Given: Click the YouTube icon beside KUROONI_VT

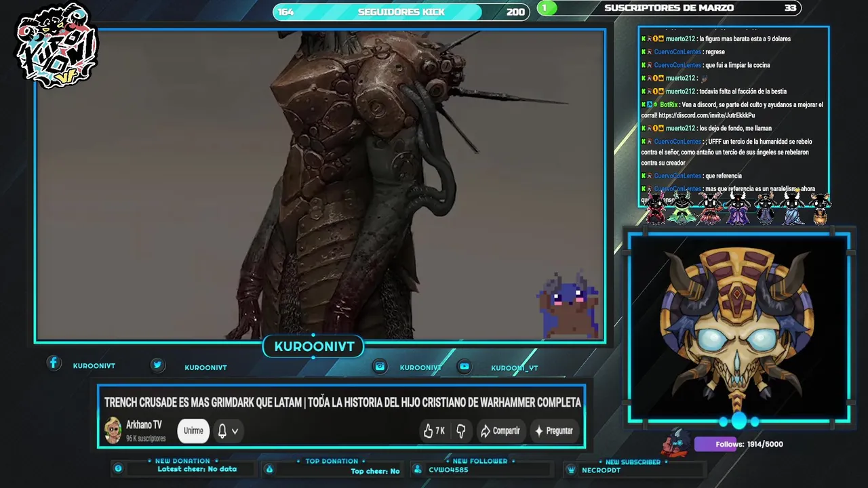Looking at the screenshot, I should click(x=465, y=366).
